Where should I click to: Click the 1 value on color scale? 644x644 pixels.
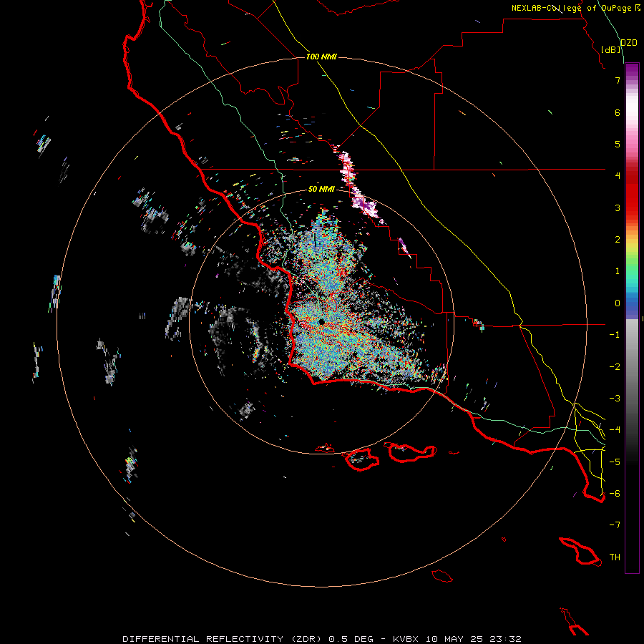tap(618, 271)
